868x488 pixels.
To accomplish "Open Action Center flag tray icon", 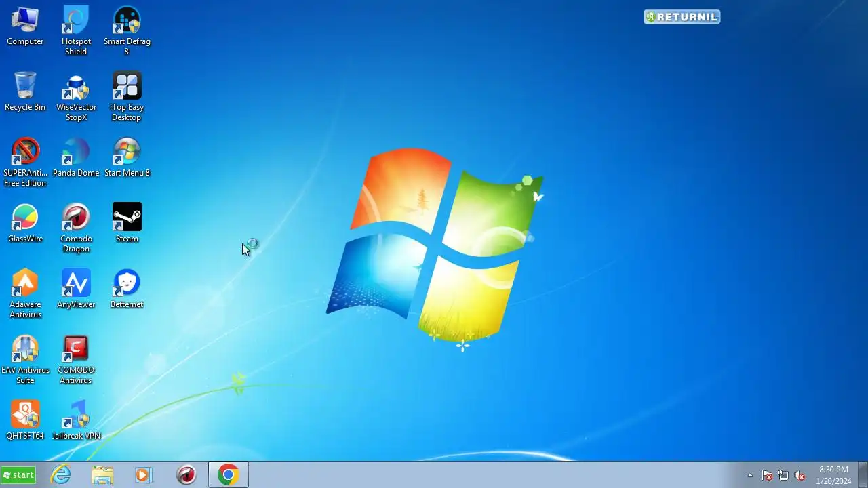I will pos(767,475).
